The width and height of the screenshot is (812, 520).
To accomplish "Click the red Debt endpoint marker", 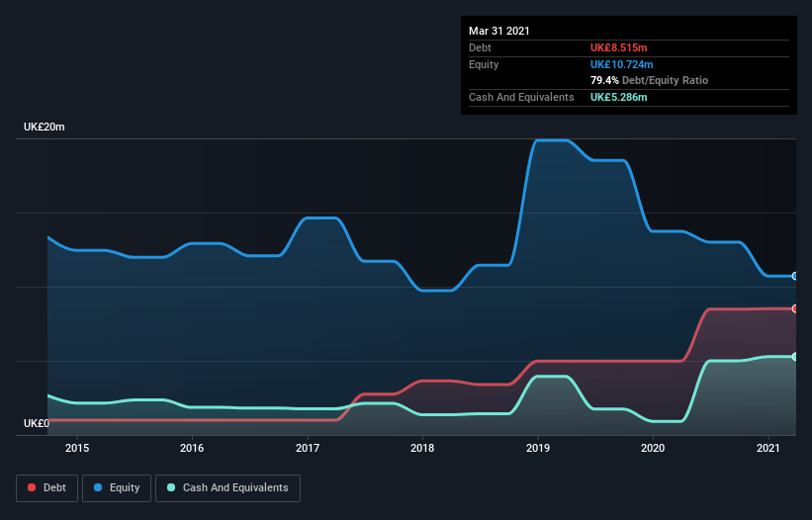I will pos(795,308).
